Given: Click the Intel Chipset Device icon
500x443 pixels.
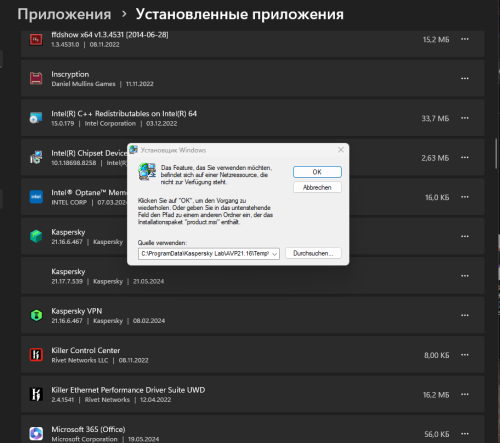Looking at the screenshot, I should coord(36,157).
